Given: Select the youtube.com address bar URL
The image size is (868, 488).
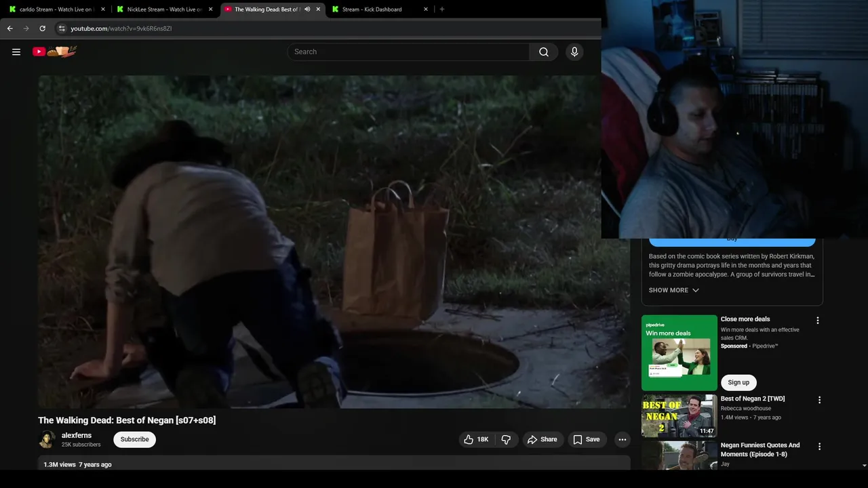Looking at the screenshot, I should click(x=121, y=28).
